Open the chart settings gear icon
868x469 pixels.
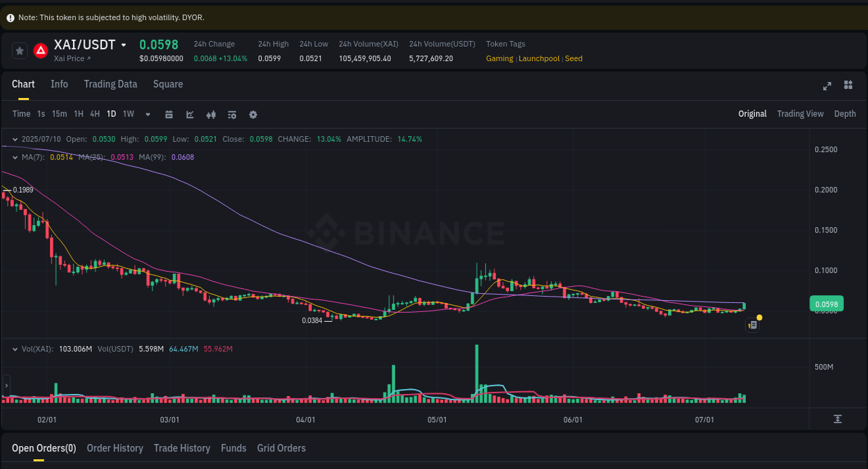253,114
